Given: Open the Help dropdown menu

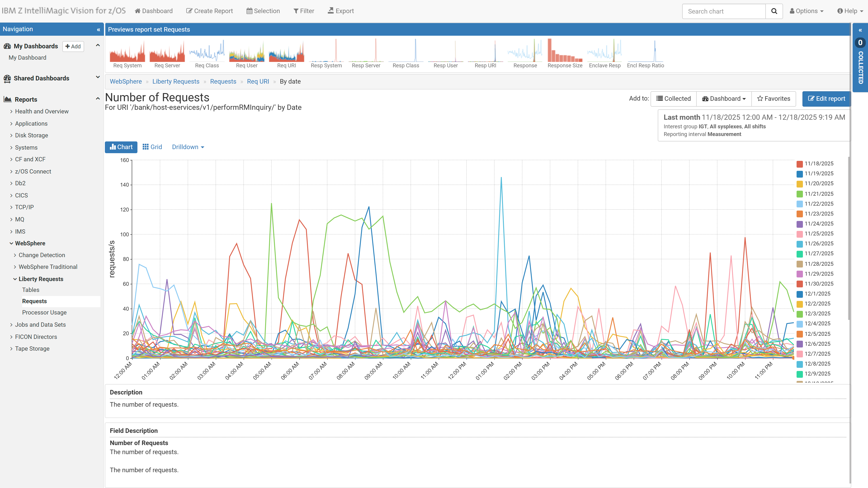Looking at the screenshot, I should [x=850, y=11].
